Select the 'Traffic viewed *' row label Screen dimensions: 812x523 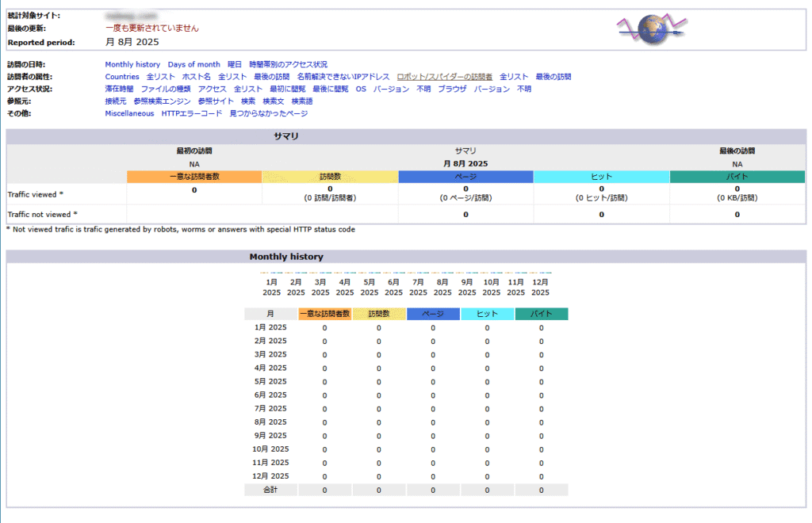[35, 194]
